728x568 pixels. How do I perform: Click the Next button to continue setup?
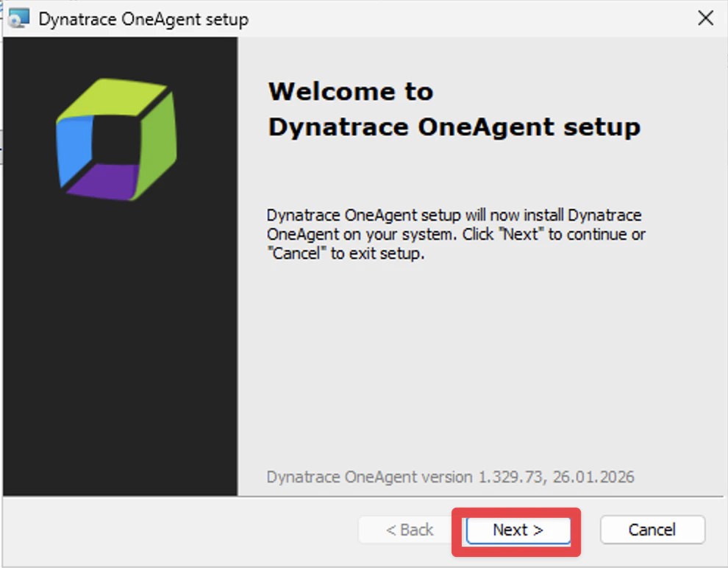click(518, 530)
